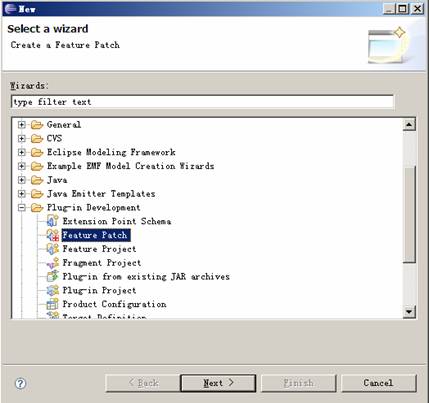
Task: Click the Next button
Action: [218, 383]
